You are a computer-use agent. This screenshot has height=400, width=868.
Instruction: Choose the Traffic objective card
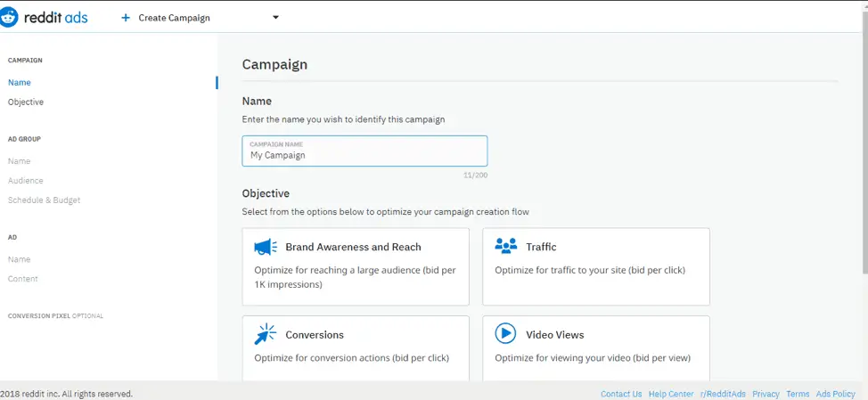(x=595, y=266)
